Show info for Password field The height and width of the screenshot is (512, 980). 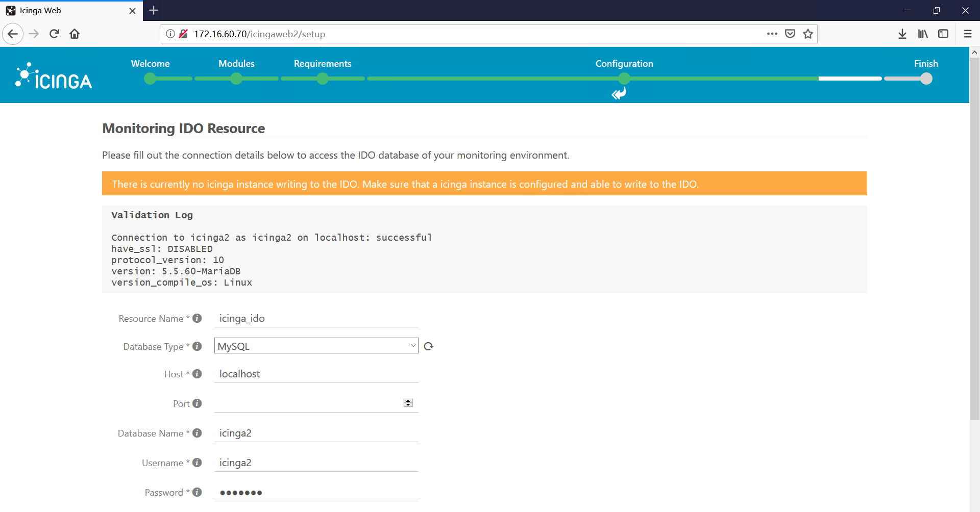[197, 492]
